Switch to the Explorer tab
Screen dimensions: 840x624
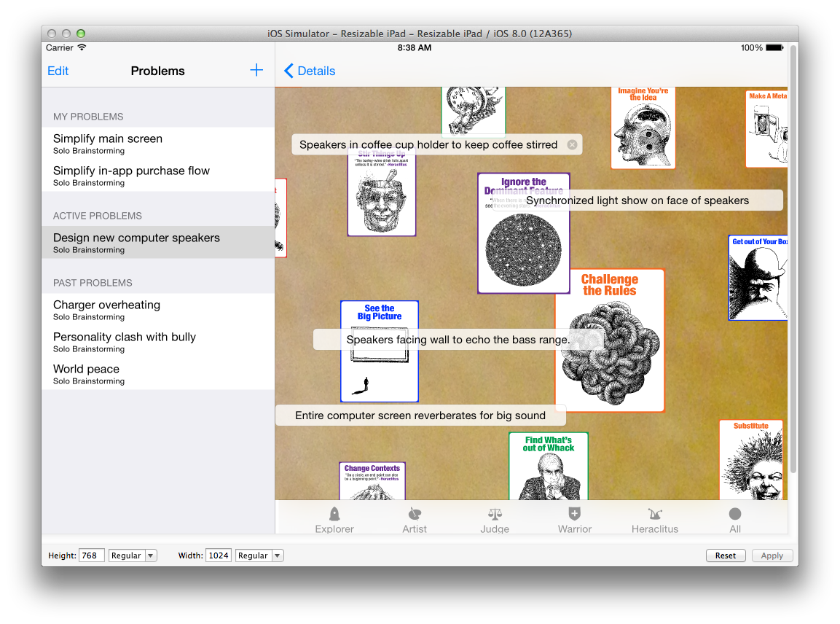coord(334,520)
